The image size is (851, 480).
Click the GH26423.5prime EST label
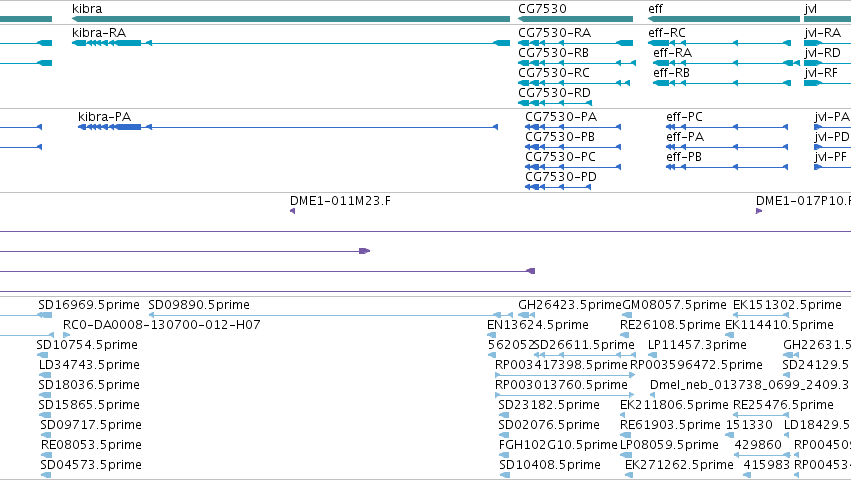pos(570,305)
